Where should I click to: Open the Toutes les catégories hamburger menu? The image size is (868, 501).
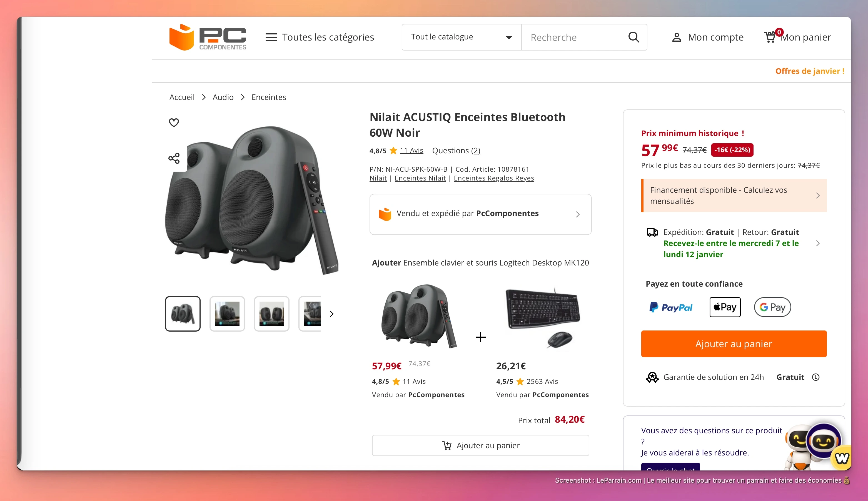tap(271, 37)
